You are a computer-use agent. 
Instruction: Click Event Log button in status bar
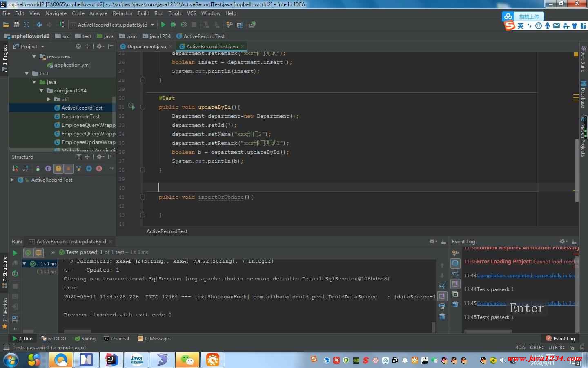[x=560, y=339]
